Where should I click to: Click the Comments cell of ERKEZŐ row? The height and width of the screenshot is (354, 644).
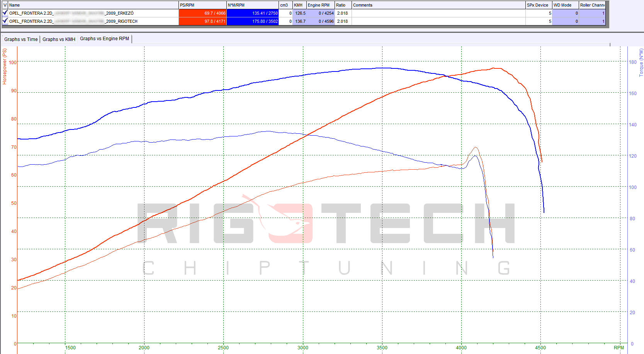438,13
